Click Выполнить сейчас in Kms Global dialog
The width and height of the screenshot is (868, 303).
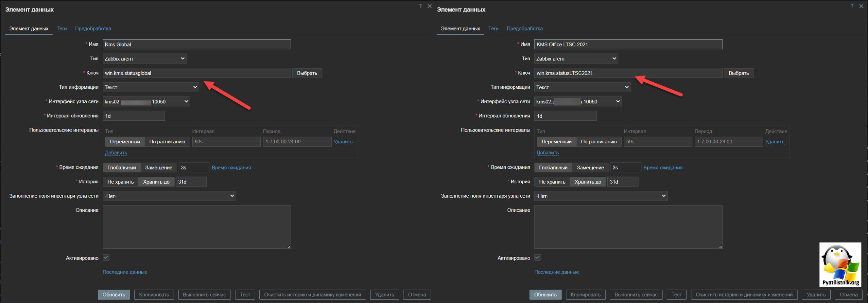[x=204, y=295]
